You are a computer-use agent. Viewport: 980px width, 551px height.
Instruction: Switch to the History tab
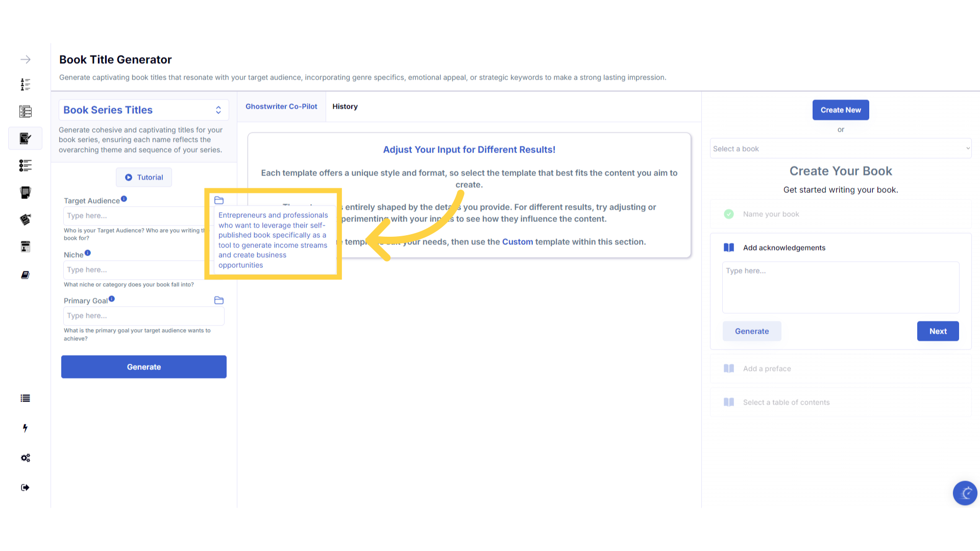point(345,107)
